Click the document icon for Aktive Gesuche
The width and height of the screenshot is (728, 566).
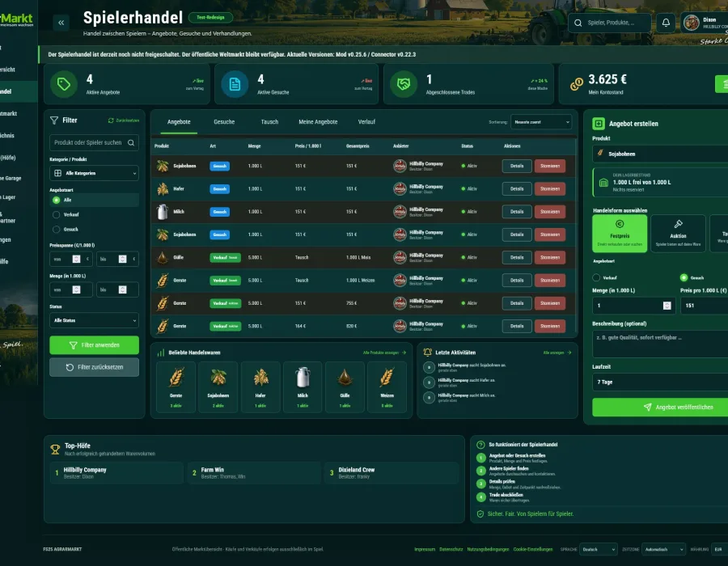[235, 84]
